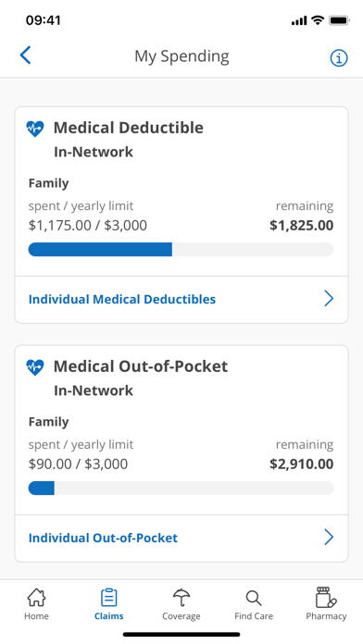Select the Claims clipboard icon
Screen dimensions: 363x644
[109, 598]
